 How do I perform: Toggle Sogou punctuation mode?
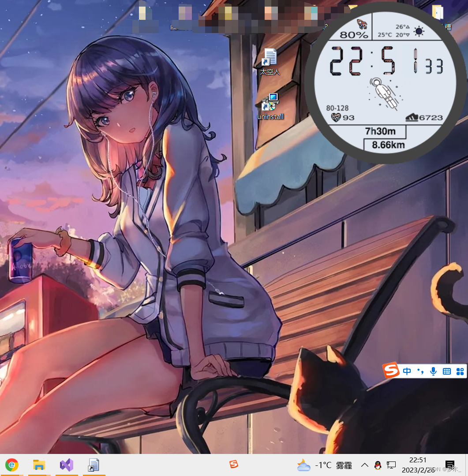(420, 371)
